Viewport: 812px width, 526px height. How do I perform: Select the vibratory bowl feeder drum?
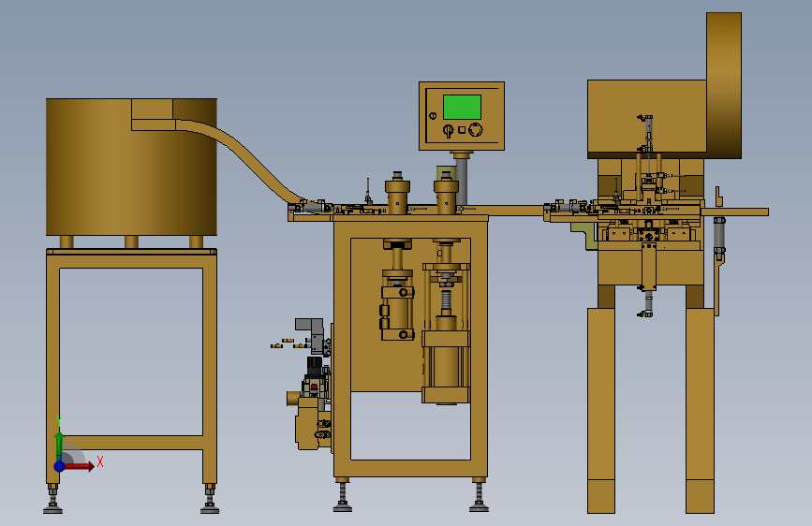click(131, 167)
